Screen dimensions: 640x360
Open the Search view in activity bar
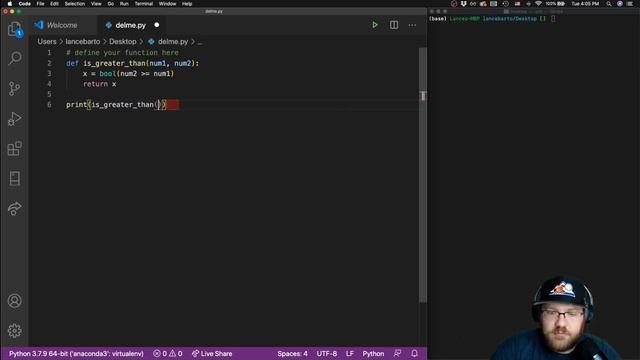15,58
